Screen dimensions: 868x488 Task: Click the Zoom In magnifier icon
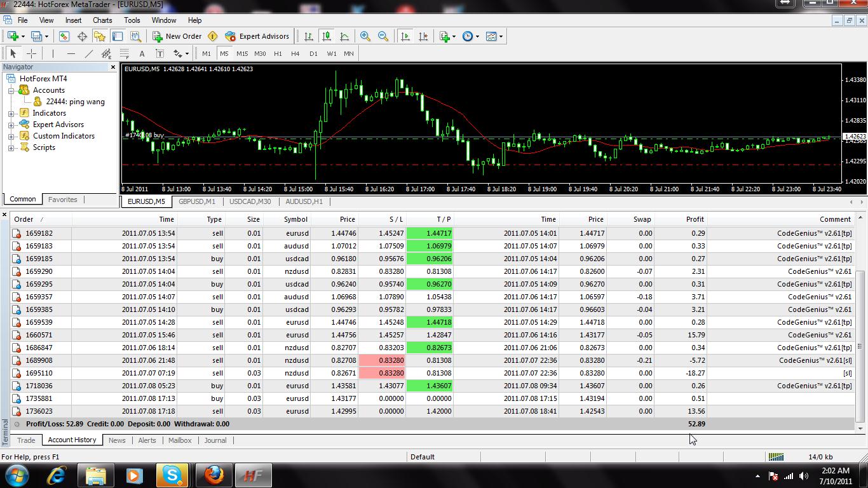click(365, 36)
